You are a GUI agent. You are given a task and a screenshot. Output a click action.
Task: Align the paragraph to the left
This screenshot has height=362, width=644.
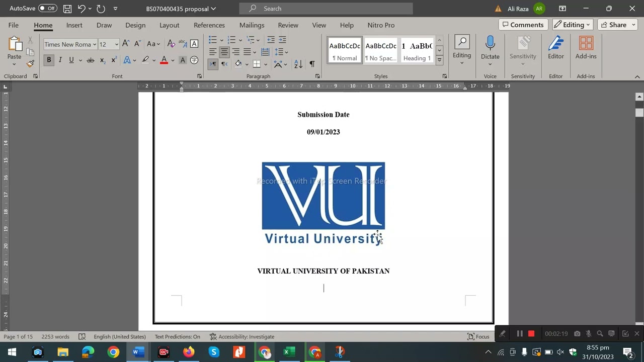tap(213, 52)
